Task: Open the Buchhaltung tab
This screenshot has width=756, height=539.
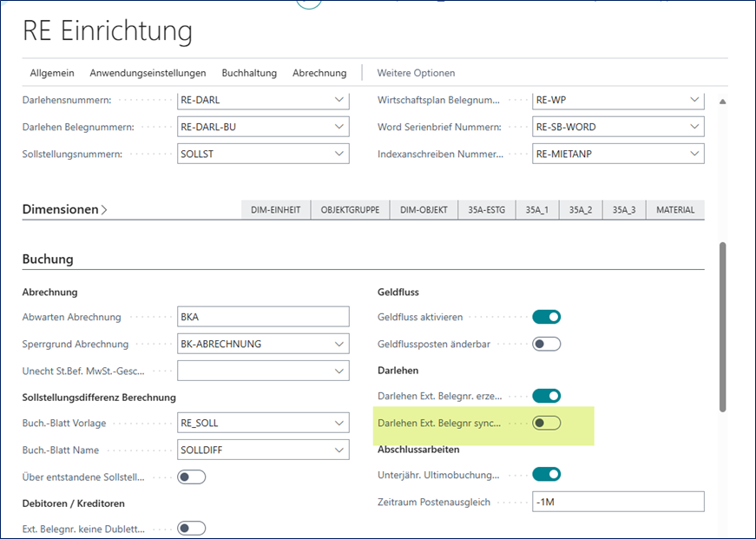Action: coord(249,73)
